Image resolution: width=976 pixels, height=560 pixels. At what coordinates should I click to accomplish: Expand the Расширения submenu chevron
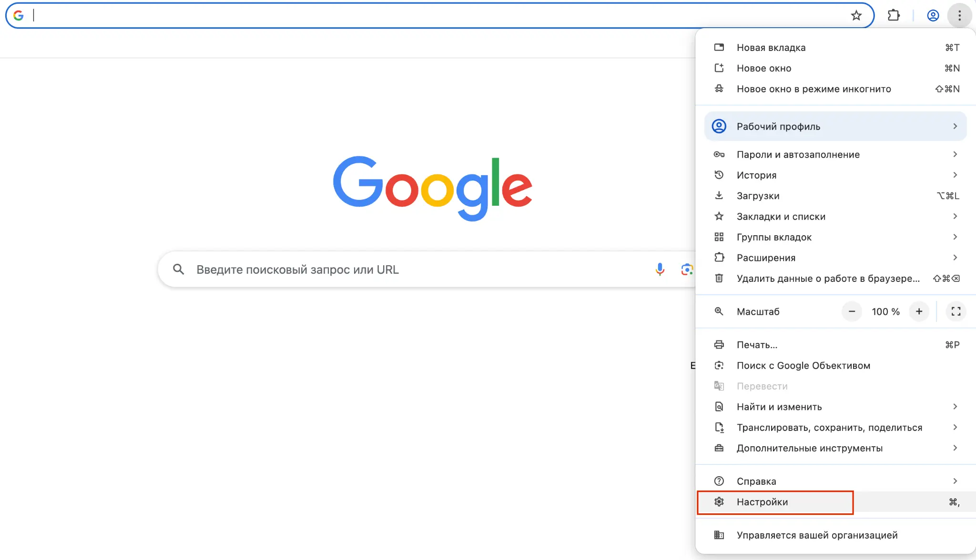click(955, 257)
